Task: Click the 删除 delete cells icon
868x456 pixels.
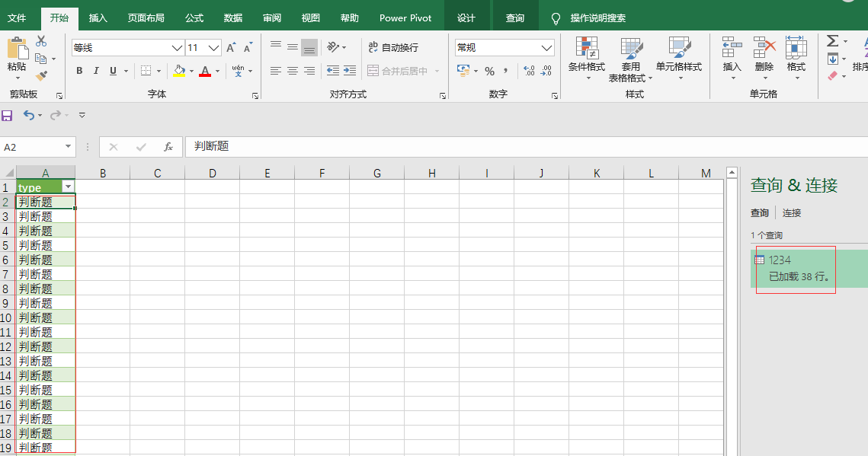Action: 764,53
